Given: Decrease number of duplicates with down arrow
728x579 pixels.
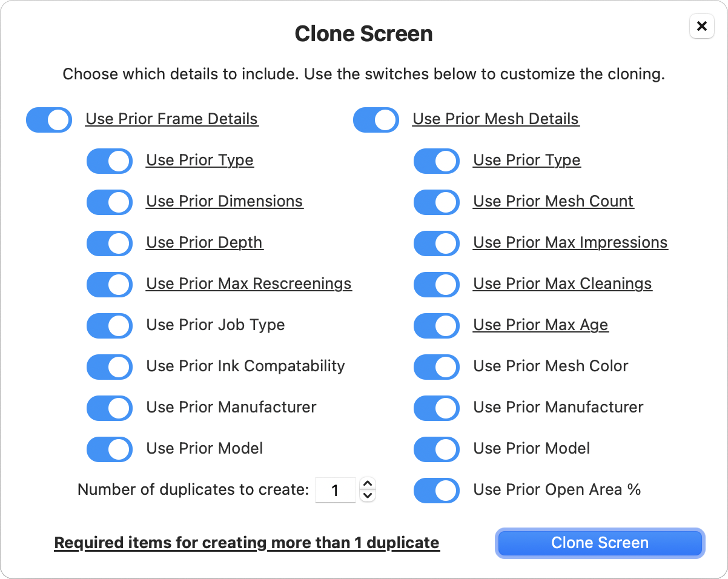Looking at the screenshot, I should (368, 495).
